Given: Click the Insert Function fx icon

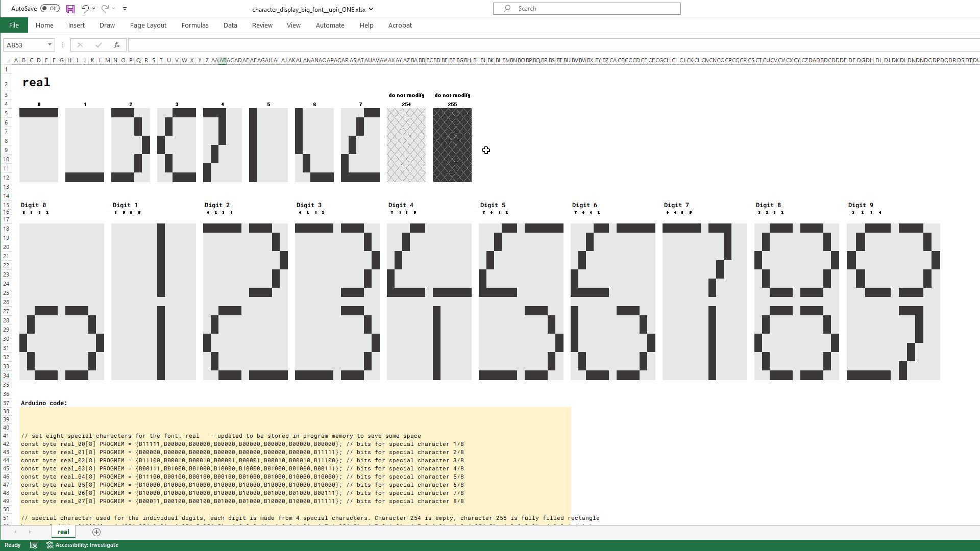Looking at the screenshot, I should tap(116, 45).
